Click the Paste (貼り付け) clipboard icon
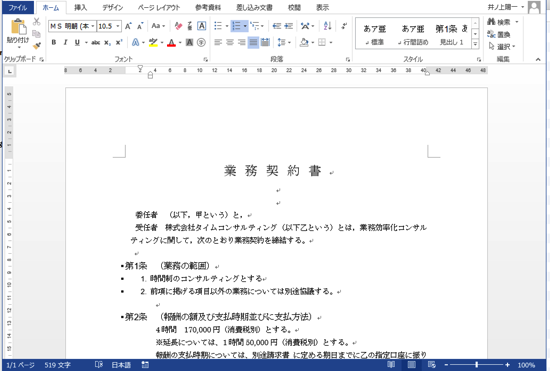Image resolution: width=550 pixels, height=371 pixels. pyautogui.click(x=18, y=27)
